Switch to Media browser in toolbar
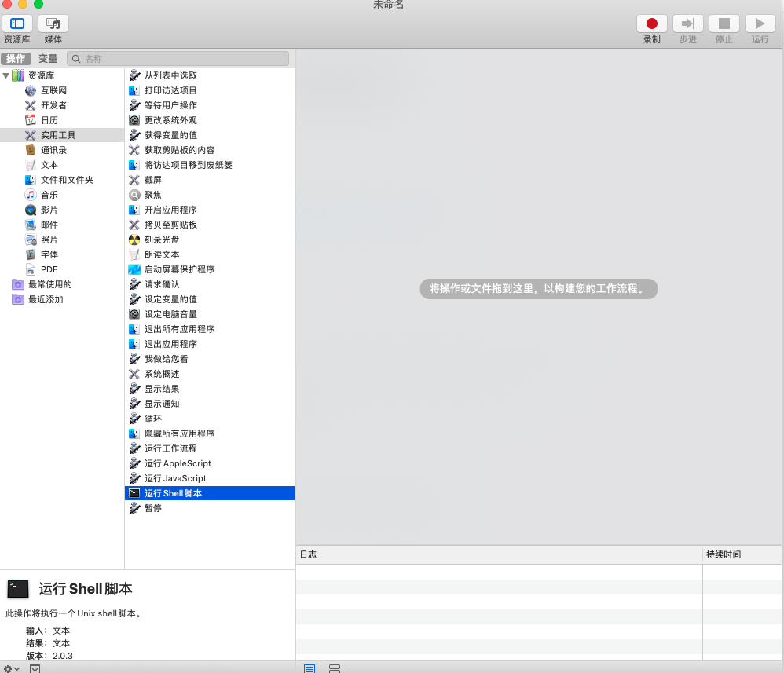Image resolution: width=784 pixels, height=673 pixels. [x=52, y=24]
